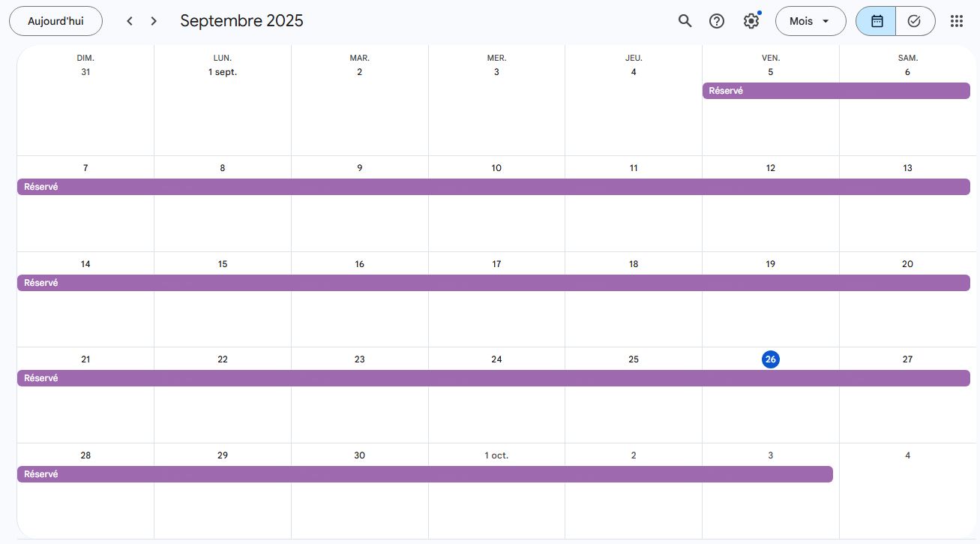Open the Réservé event in week of 7

[x=493, y=187]
